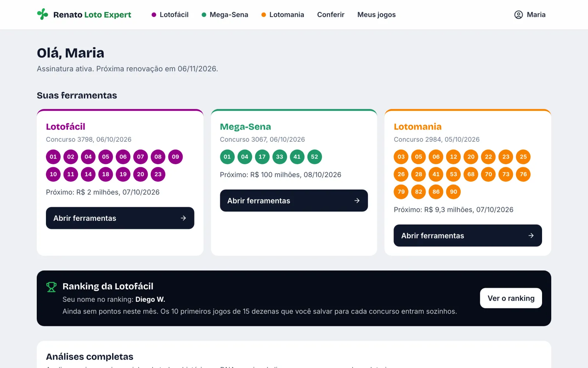The width and height of the screenshot is (588, 368).
Task: Click the green clover logo icon
Action: (43, 14)
